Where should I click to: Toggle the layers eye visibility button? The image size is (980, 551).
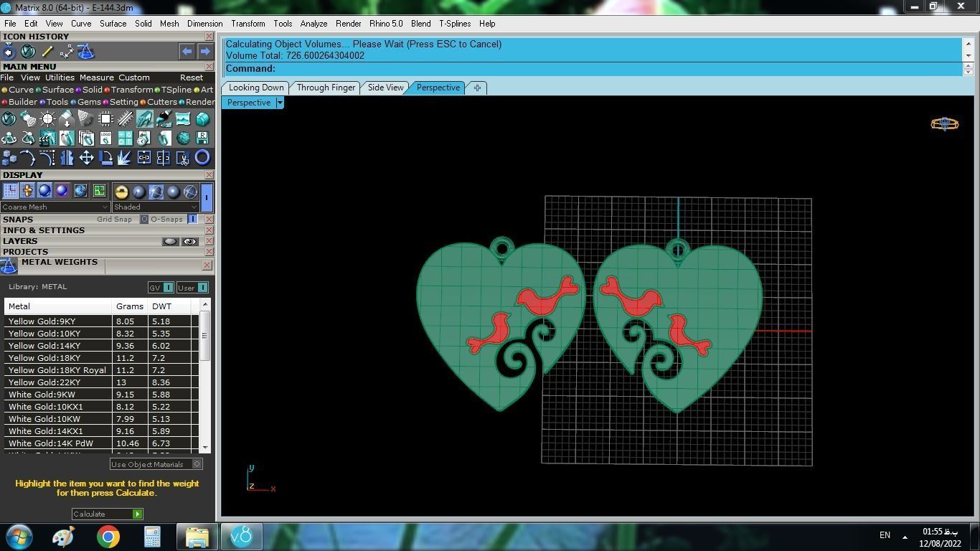189,242
